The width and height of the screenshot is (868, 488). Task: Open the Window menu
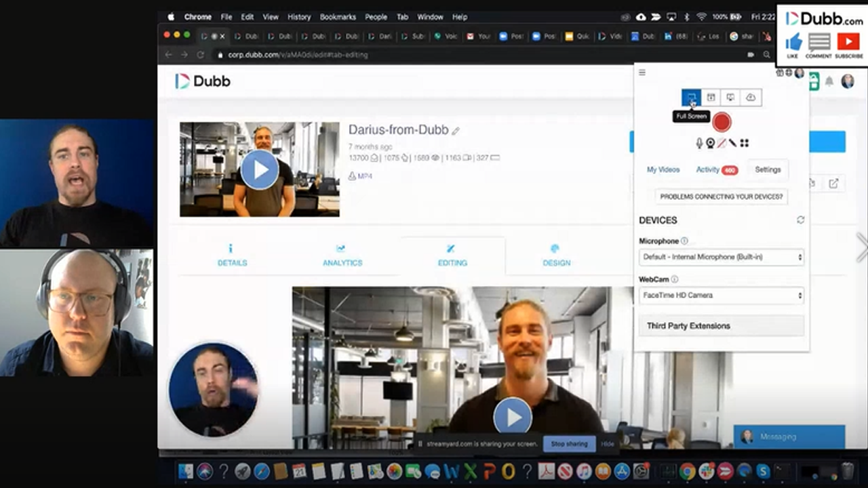(430, 17)
